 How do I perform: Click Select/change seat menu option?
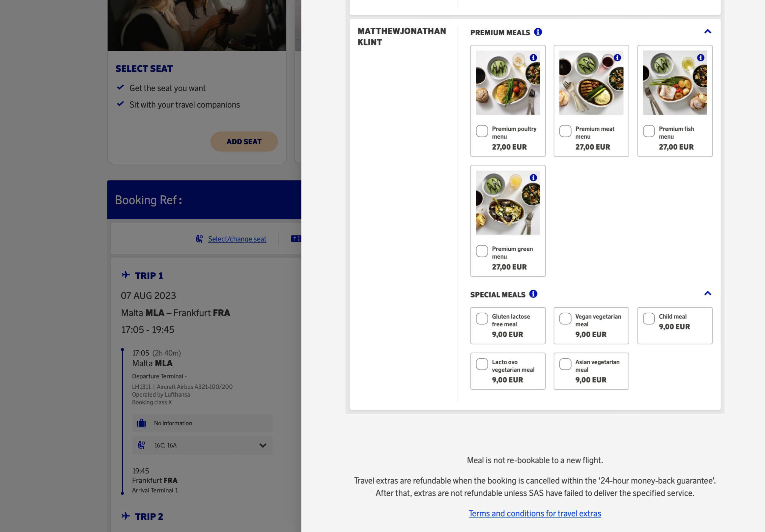pyautogui.click(x=237, y=239)
